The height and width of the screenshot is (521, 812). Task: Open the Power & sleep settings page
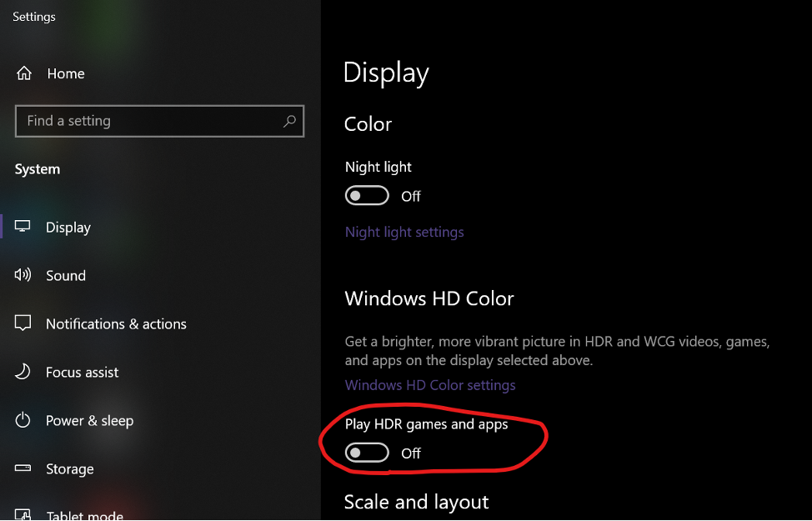pos(89,420)
